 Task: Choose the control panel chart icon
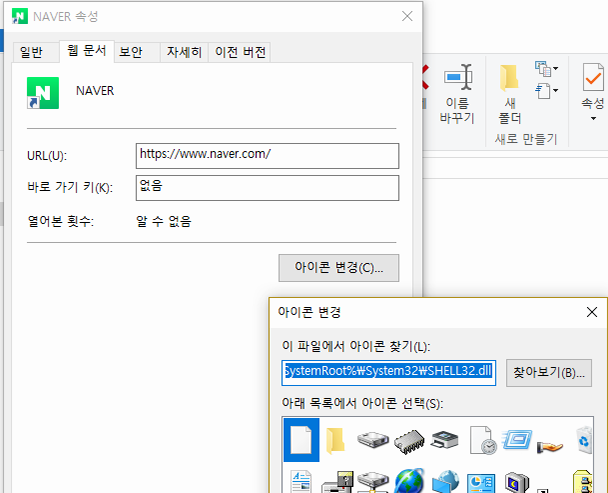point(481,483)
